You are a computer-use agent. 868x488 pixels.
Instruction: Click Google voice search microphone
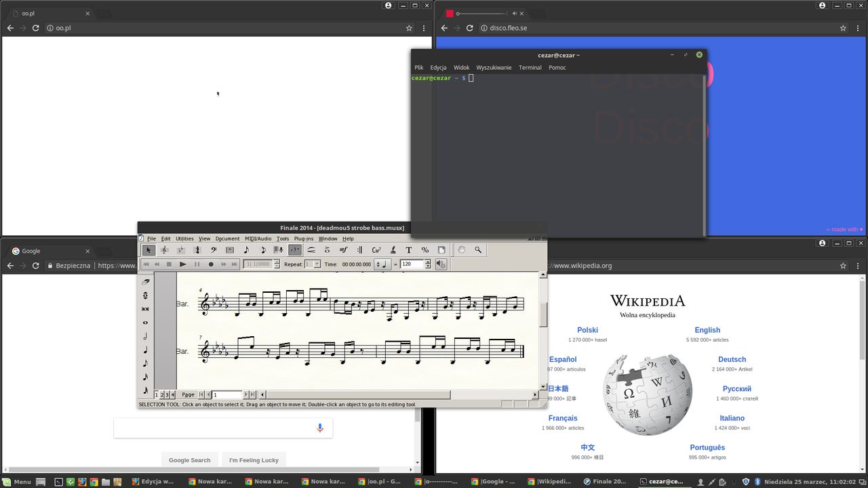tap(320, 428)
